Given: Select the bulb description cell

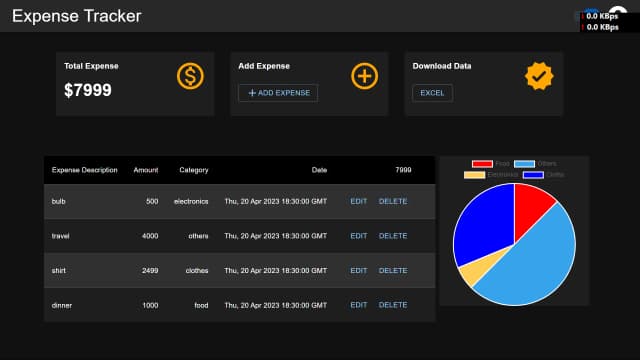Looking at the screenshot, I should tap(58, 201).
